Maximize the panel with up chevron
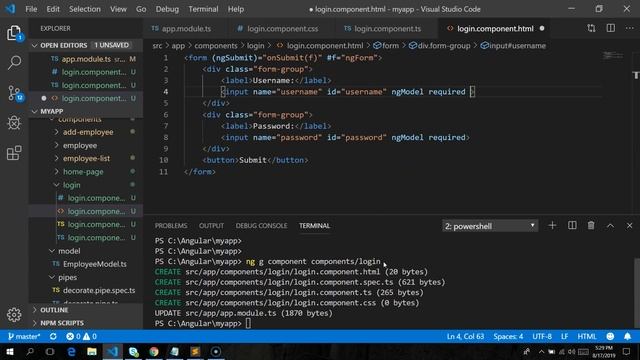The image size is (640, 360). coord(610,226)
